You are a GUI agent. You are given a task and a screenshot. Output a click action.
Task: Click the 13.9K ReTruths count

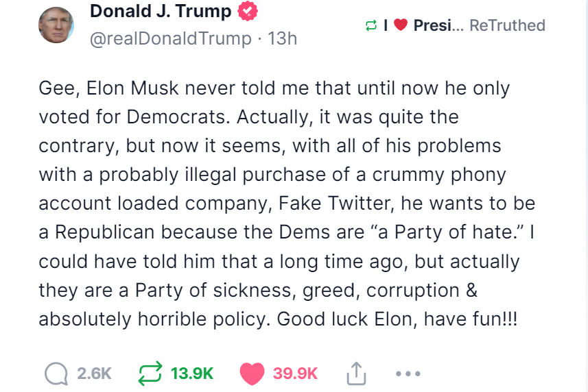192,373
